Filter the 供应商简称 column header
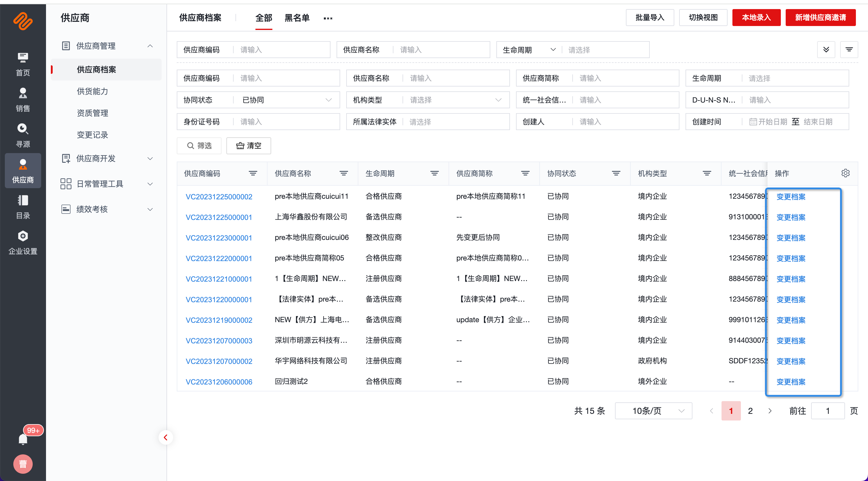 pos(525,173)
